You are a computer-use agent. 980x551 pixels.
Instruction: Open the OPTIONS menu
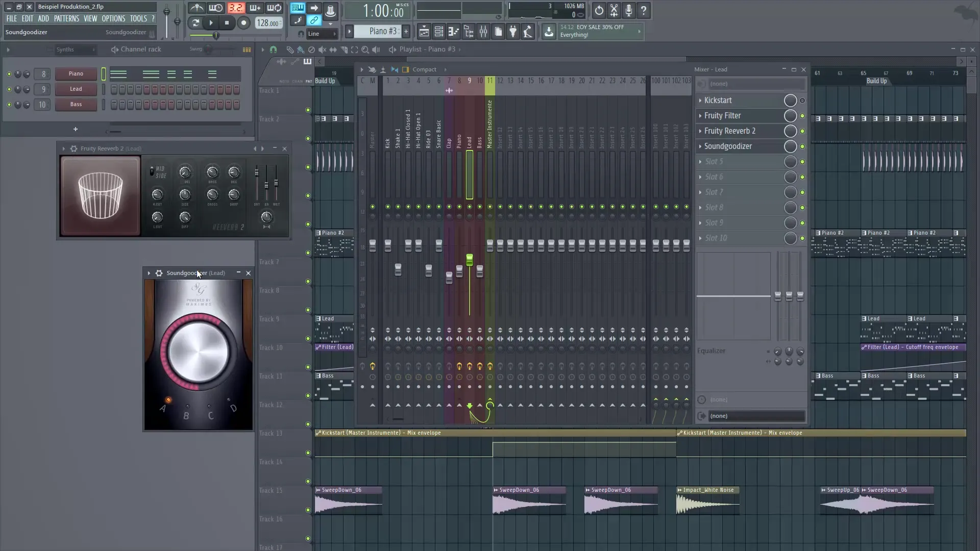[x=113, y=18]
